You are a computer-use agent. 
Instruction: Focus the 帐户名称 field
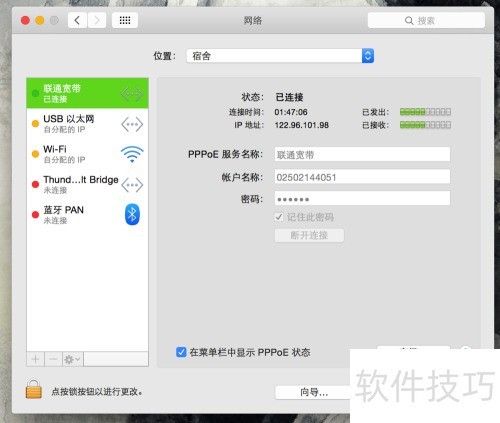click(362, 177)
